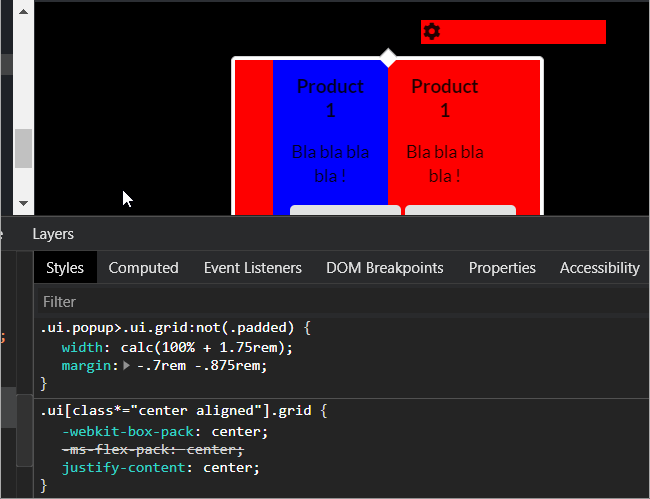Click the button under the blue column
650x499 pixels.
(345, 210)
